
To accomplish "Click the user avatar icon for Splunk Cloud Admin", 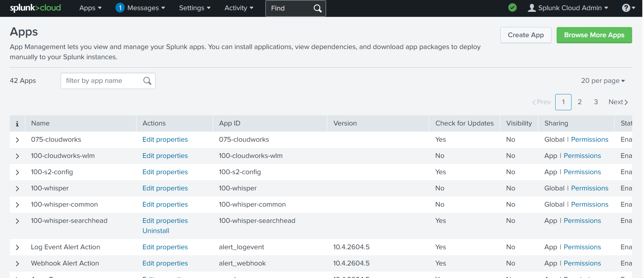I will point(532,8).
